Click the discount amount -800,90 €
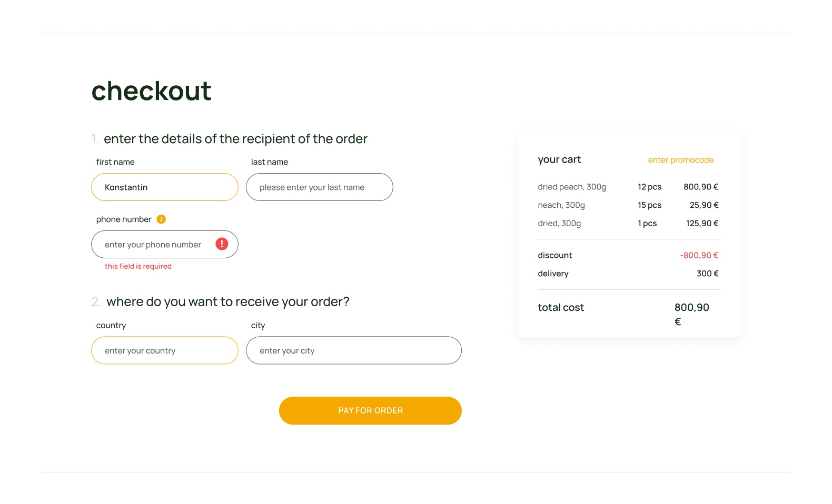Screen dimensions: 832x504 (699, 255)
